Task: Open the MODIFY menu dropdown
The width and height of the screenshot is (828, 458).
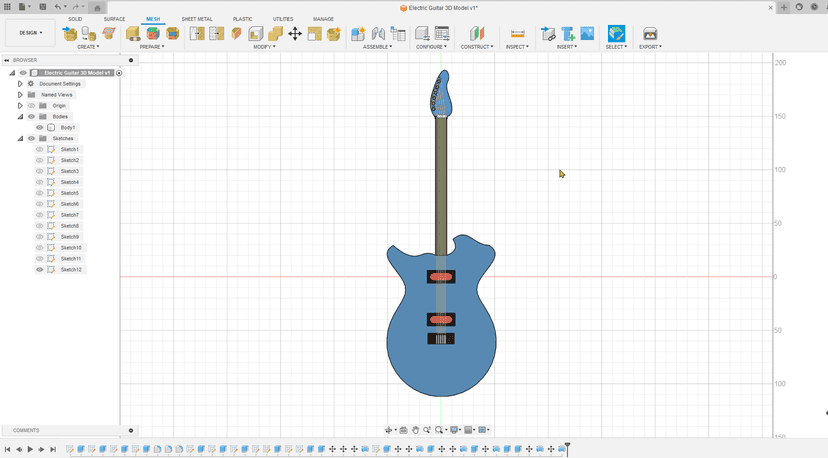Action: point(265,47)
